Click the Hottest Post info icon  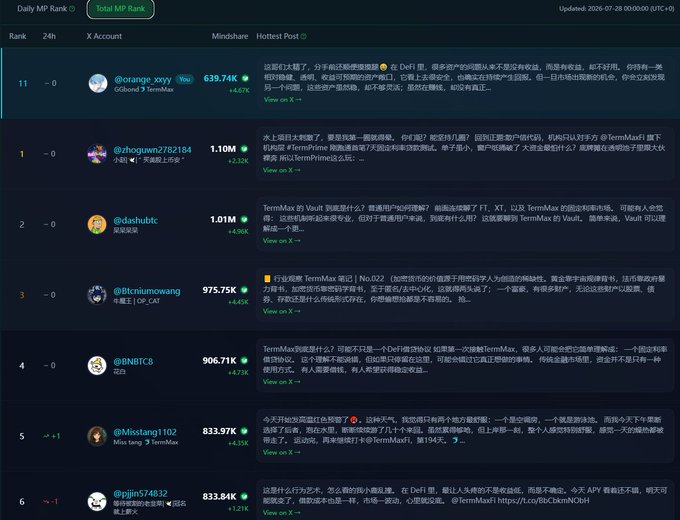tap(304, 36)
